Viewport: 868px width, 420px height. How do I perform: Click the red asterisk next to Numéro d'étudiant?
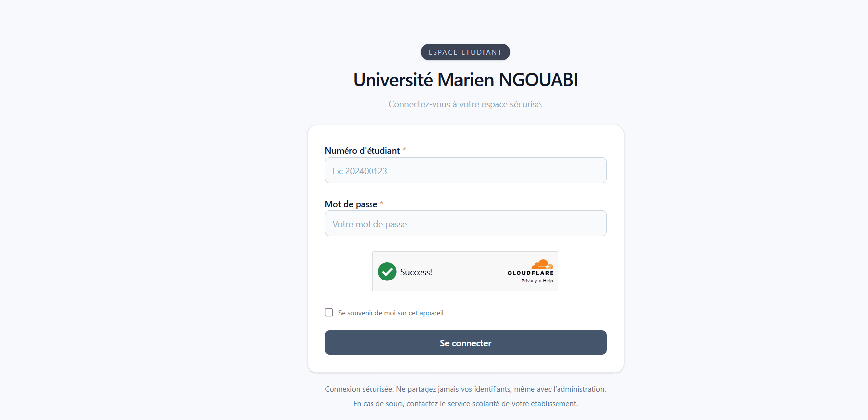(404, 150)
